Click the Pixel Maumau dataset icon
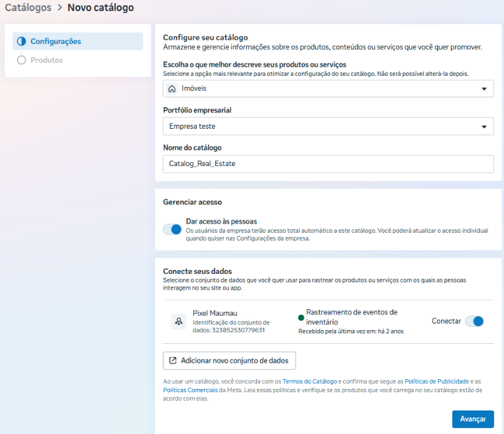Image resolution: width=504 pixels, height=434 pixels. point(178,321)
